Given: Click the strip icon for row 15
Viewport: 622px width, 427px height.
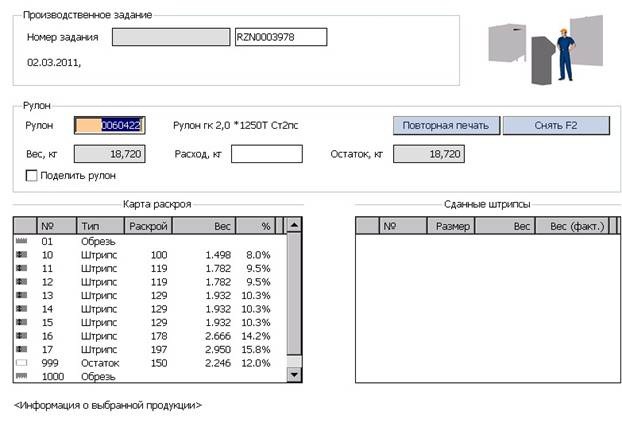Looking at the screenshot, I should [x=22, y=323].
